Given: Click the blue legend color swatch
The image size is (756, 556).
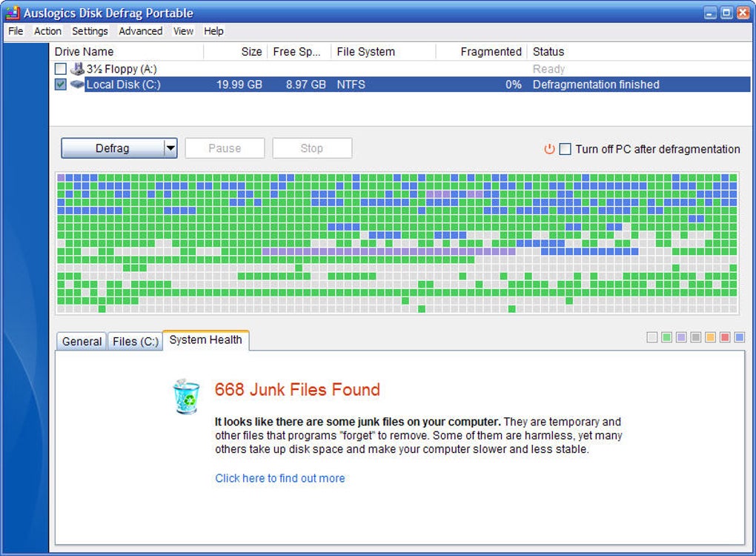Looking at the screenshot, I should click(x=739, y=337).
